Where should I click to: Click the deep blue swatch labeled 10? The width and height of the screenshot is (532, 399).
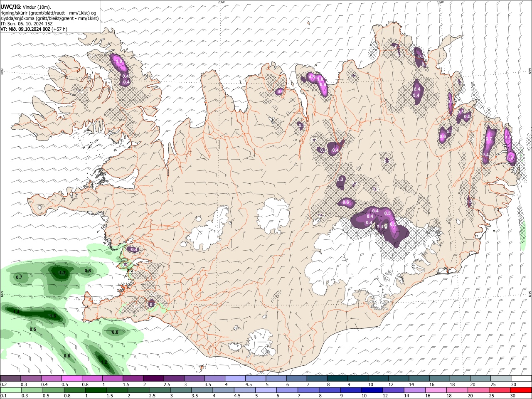pos(372,390)
